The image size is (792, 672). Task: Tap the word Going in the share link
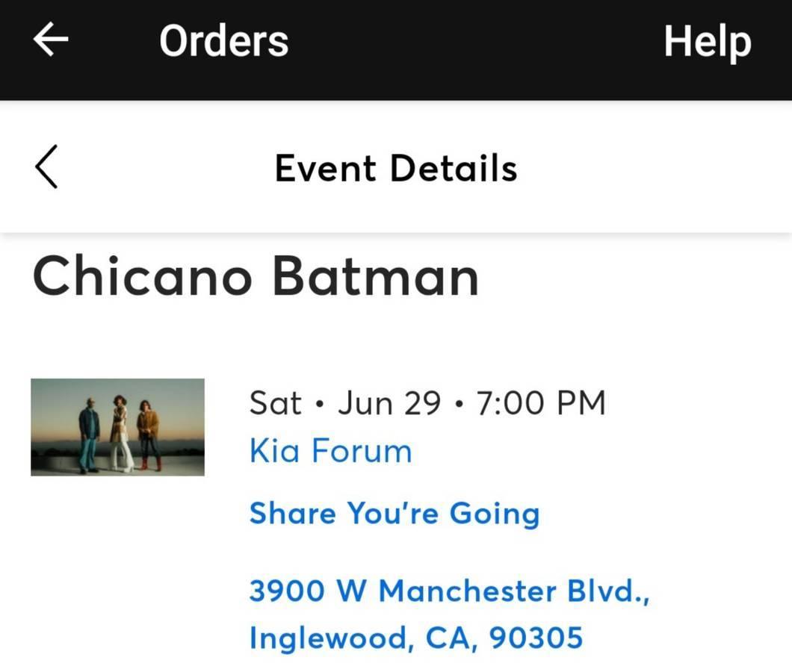495,515
